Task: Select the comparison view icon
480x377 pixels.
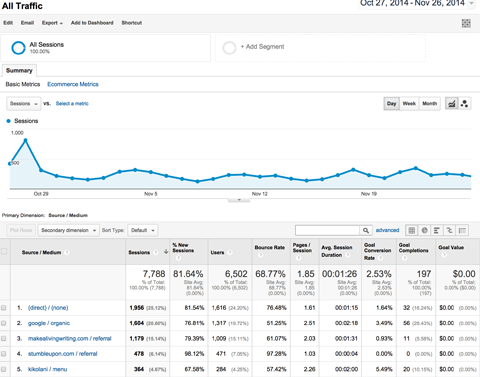Action: pos(449,230)
